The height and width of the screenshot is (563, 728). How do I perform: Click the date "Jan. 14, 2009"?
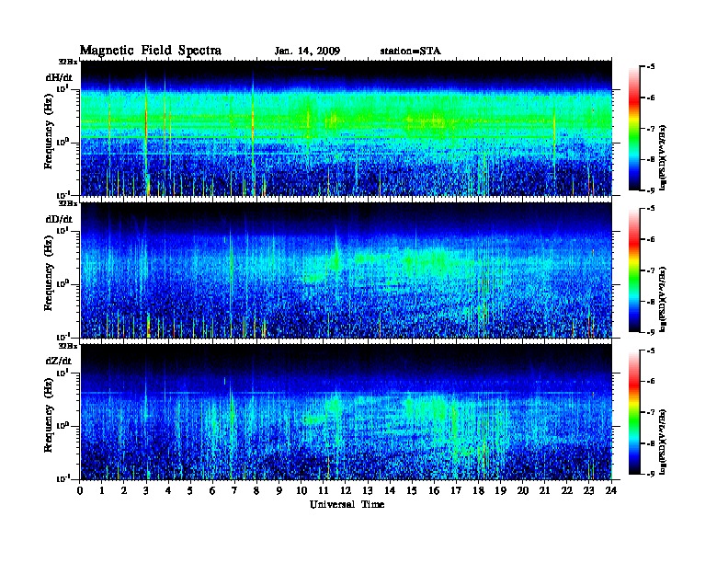coord(307,52)
